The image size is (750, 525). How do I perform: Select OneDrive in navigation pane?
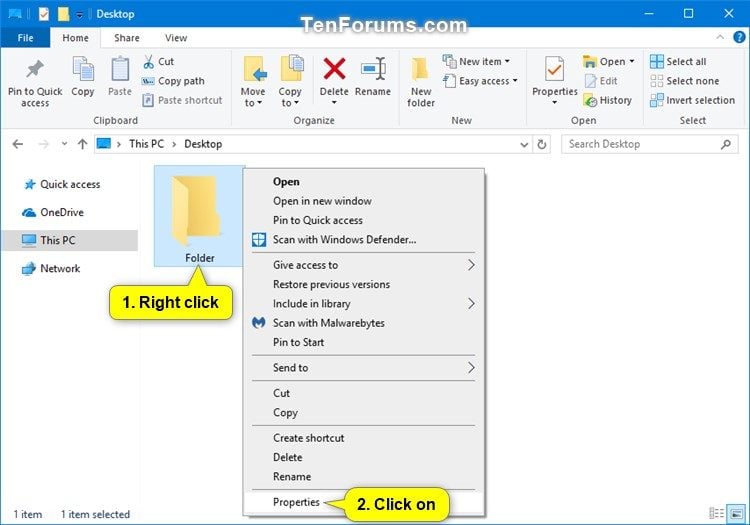53,212
